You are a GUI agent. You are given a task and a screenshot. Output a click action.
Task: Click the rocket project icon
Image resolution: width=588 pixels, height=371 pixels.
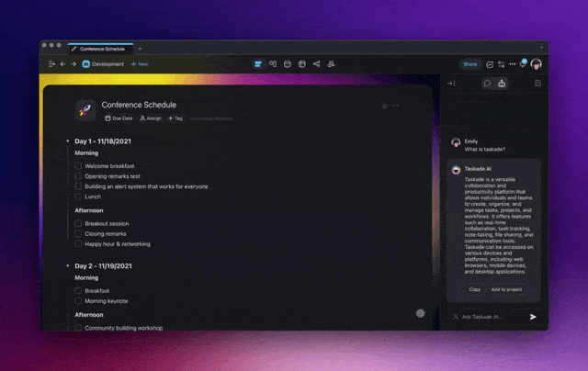click(85, 110)
